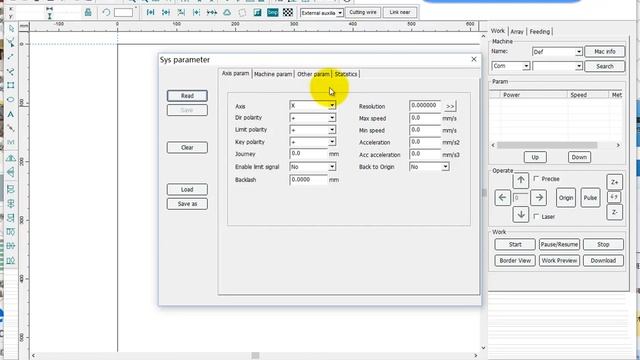Open the External auxilia toolbar dropdown
Image resolution: width=640 pixels, height=360 pixels.
[340, 13]
